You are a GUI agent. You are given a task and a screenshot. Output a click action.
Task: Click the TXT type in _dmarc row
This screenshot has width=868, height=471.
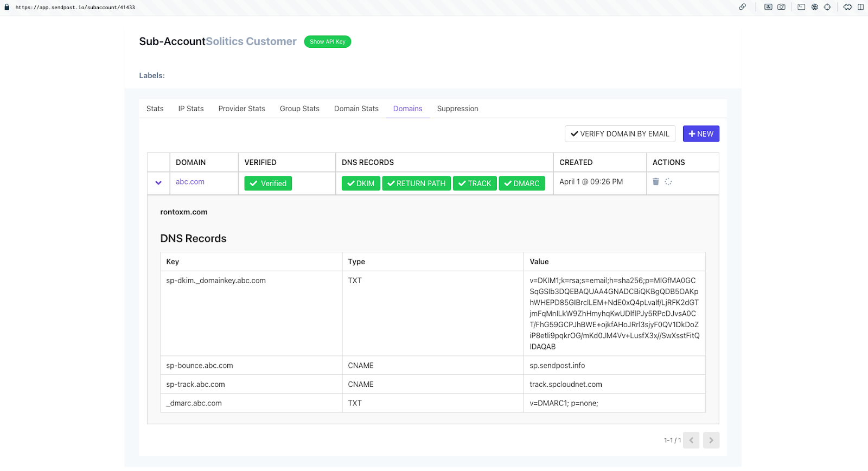pos(355,403)
